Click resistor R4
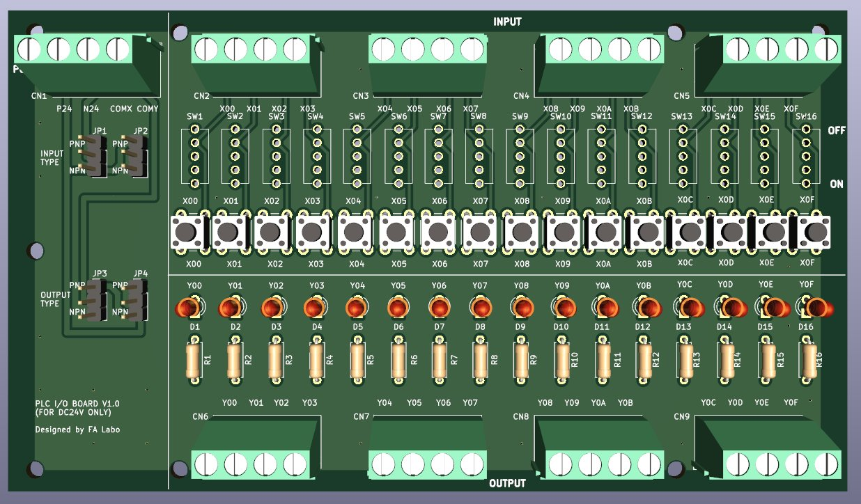The width and height of the screenshot is (861, 504). point(317,361)
